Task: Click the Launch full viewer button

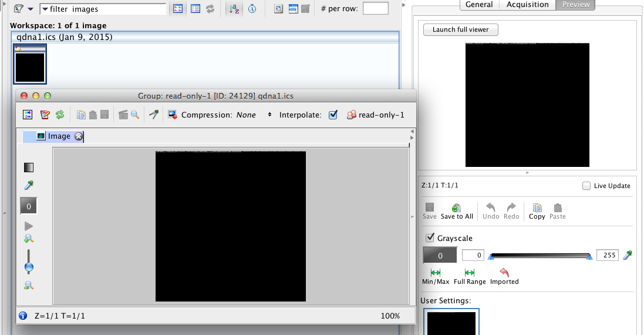Action: (460, 29)
